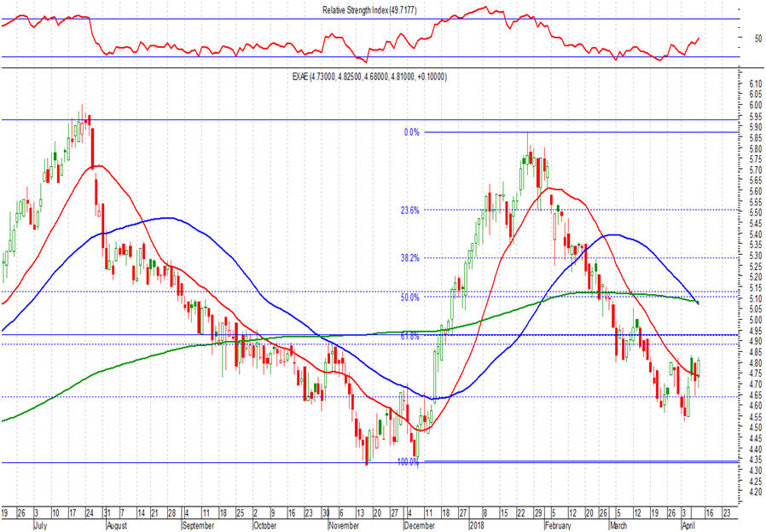This screenshot has height=532, width=766.
Task: Select the EXAE price quote header text
Action: 369,77
